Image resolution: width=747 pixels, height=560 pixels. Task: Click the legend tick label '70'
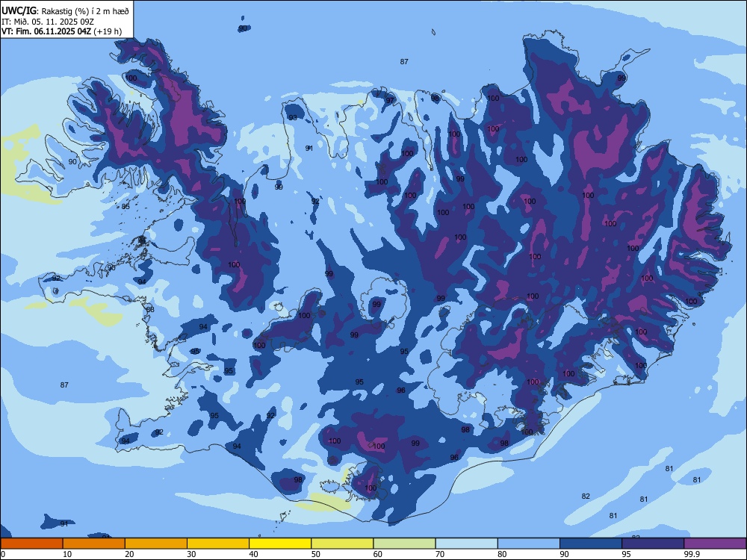tap(440, 554)
